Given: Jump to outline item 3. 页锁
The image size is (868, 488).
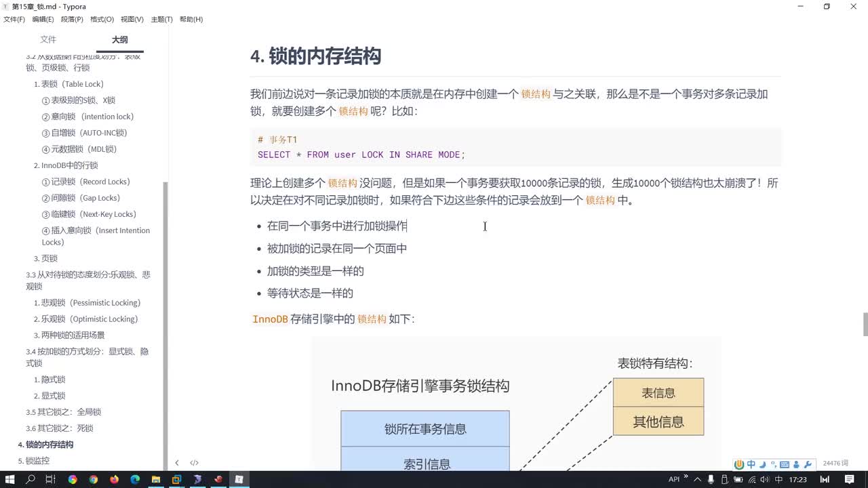Looking at the screenshot, I should pyautogui.click(x=45, y=258).
